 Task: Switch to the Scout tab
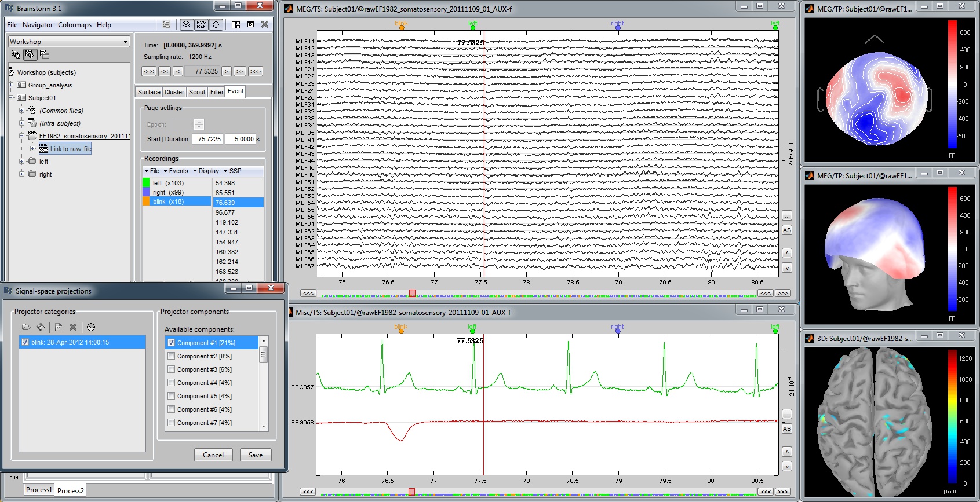click(197, 92)
